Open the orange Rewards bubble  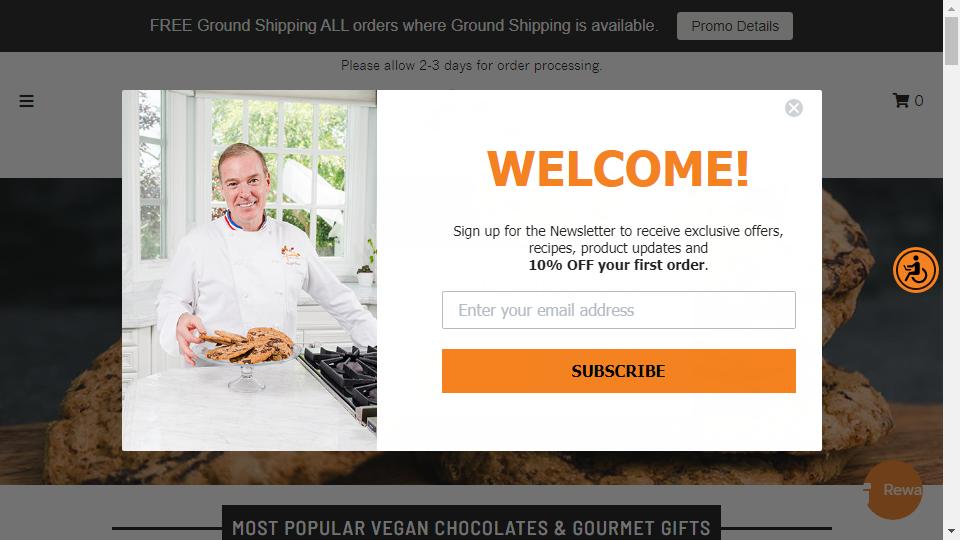[x=893, y=490]
